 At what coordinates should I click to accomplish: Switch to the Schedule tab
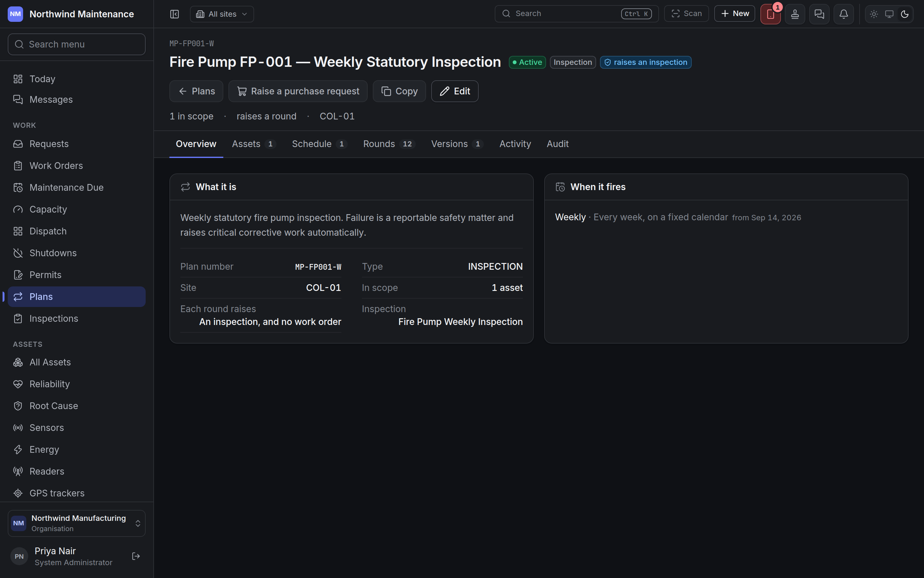(x=320, y=144)
